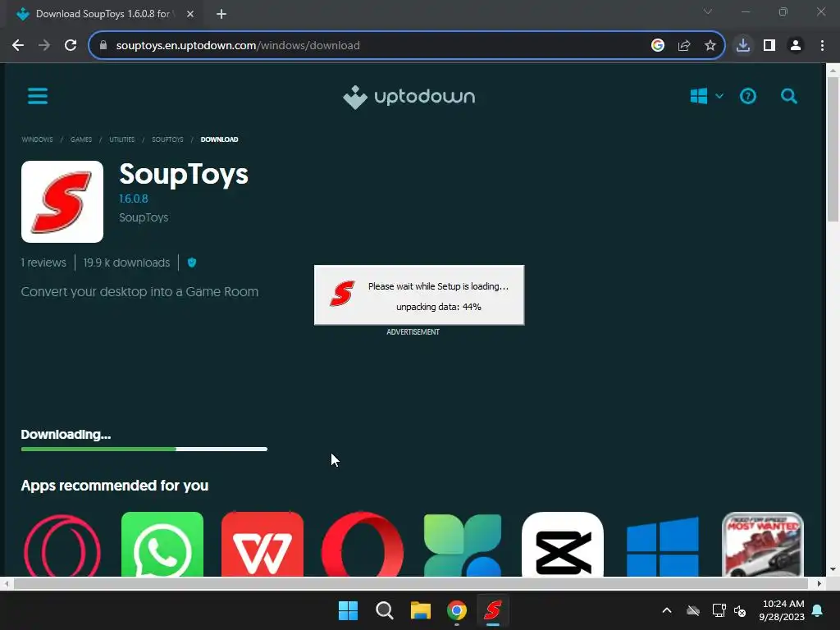Viewport: 840px width, 630px height.
Task: Open Chrome three-dot menu
Action: (x=822, y=46)
